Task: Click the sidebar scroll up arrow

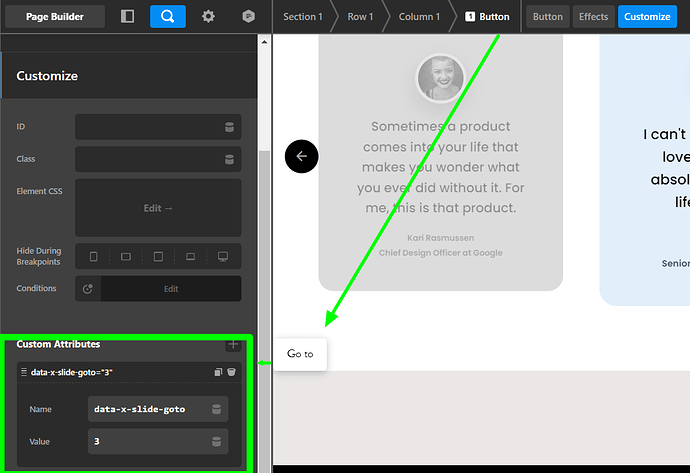Action: (x=264, y=42)
